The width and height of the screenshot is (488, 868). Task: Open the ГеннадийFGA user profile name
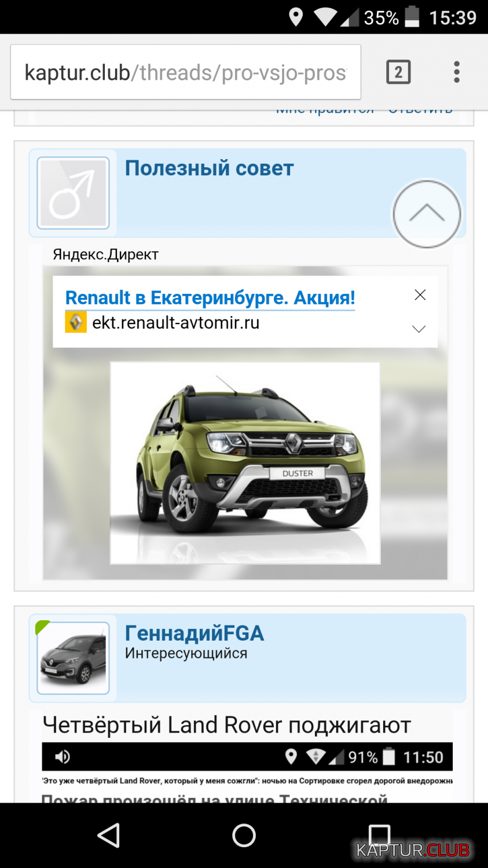[195, 633]
